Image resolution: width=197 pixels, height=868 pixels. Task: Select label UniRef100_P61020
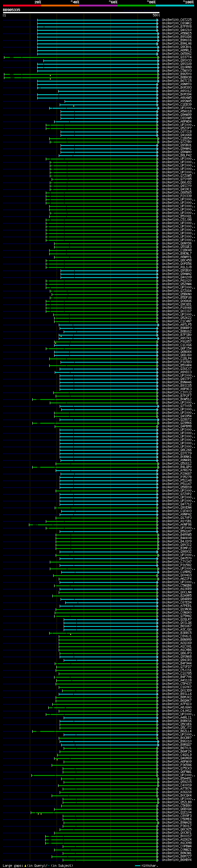click(x=176, y=281)
